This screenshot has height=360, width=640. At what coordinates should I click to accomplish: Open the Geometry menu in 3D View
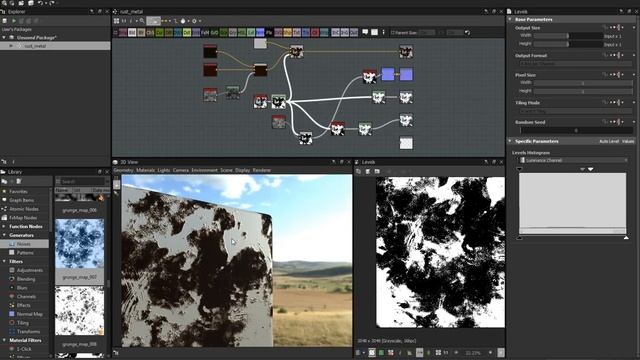(123, 170)
